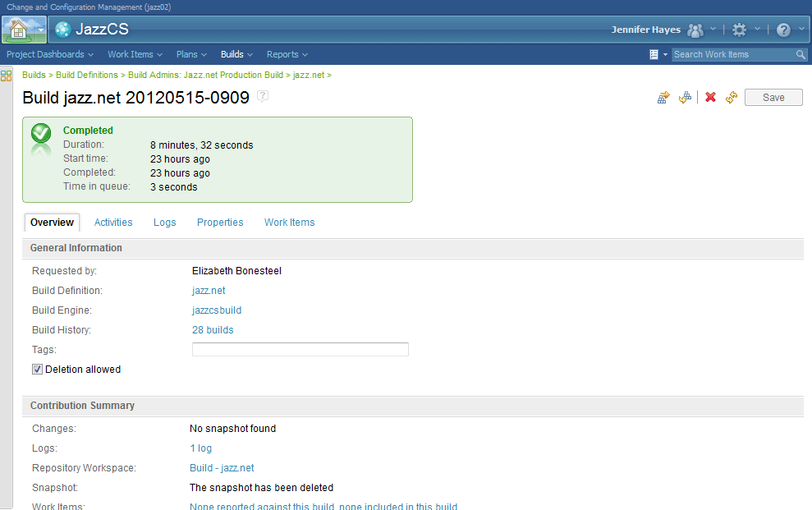The image size is (812, 510).
Task: Switch to the Properties tab
Action: pos(220,223)
